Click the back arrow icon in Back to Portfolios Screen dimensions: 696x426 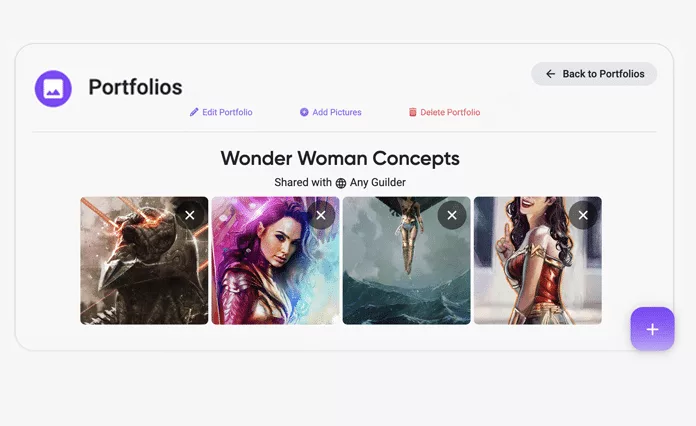(x=550, y=74)
